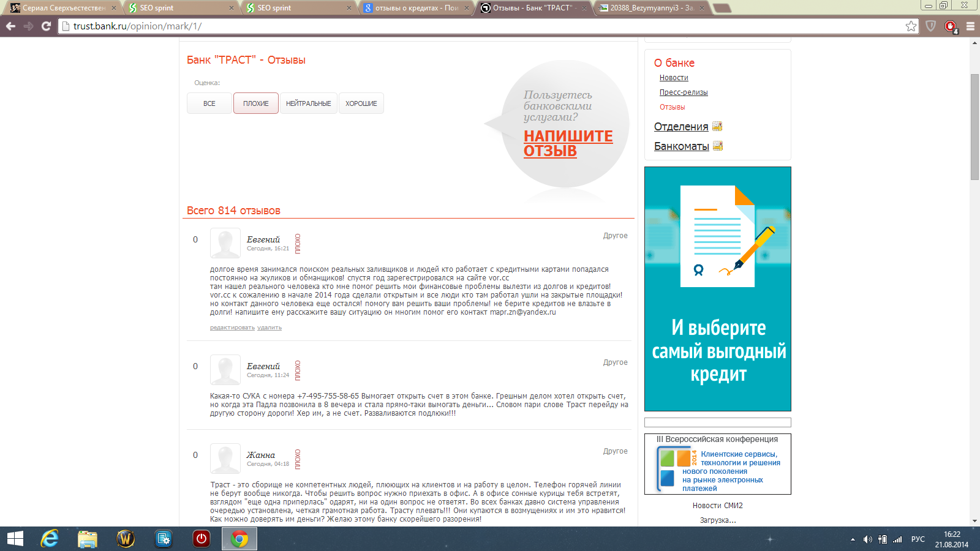Viewport: 980px width, 551px height.
Task: Open a new tab button
Action: tap(723, 8)
